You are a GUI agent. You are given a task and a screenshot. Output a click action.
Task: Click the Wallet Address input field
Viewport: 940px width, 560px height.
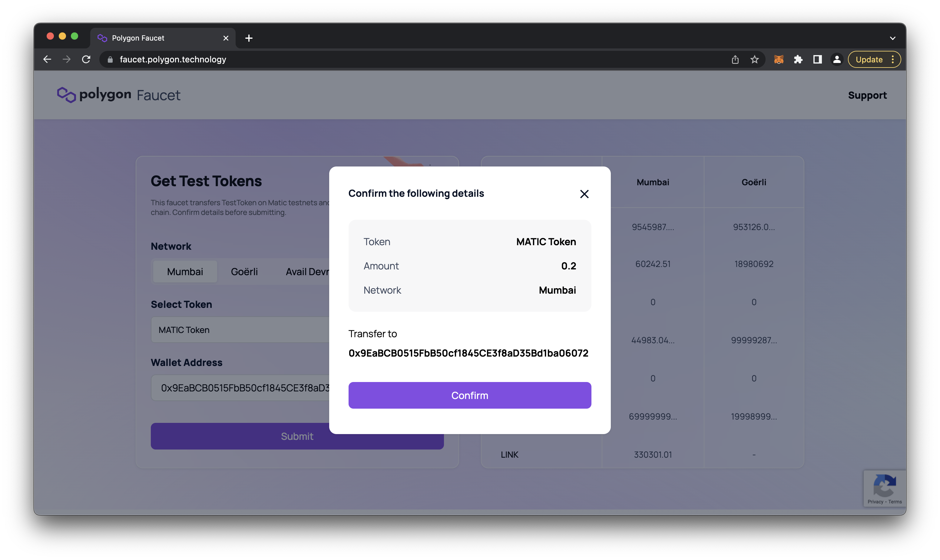pyautogui.click(x=240, y=387)
